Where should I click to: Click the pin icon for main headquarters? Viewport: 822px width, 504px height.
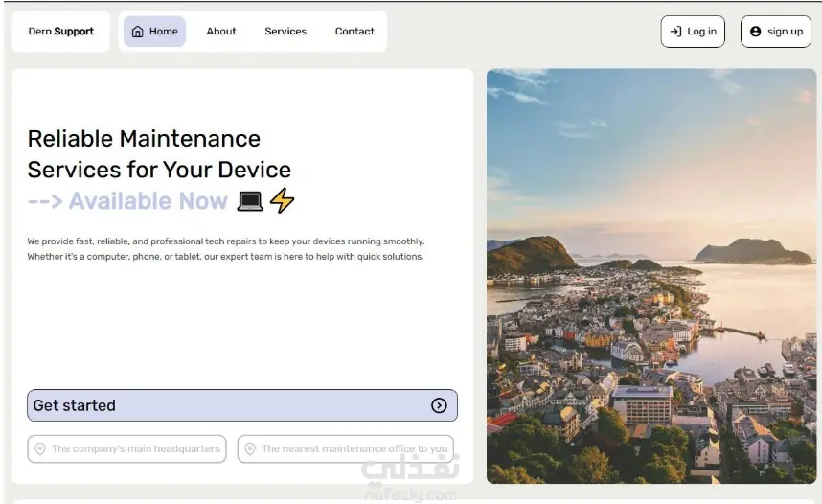click(40, 449)
